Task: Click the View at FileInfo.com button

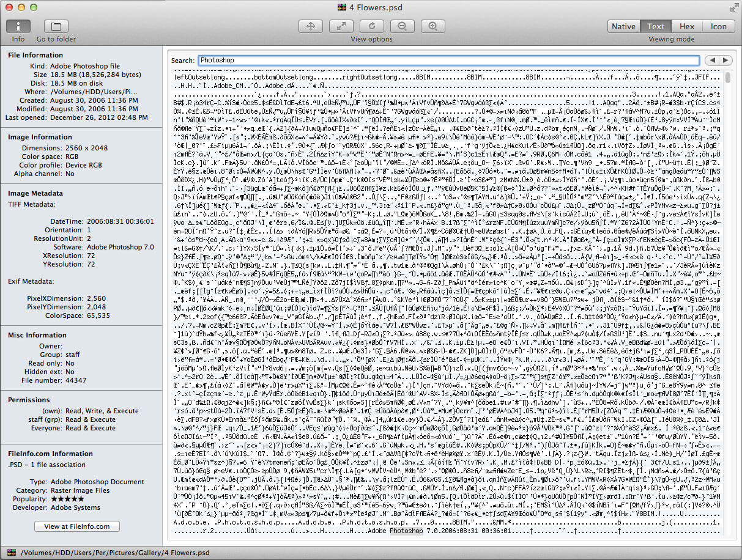Action: [x=77, y=526]
